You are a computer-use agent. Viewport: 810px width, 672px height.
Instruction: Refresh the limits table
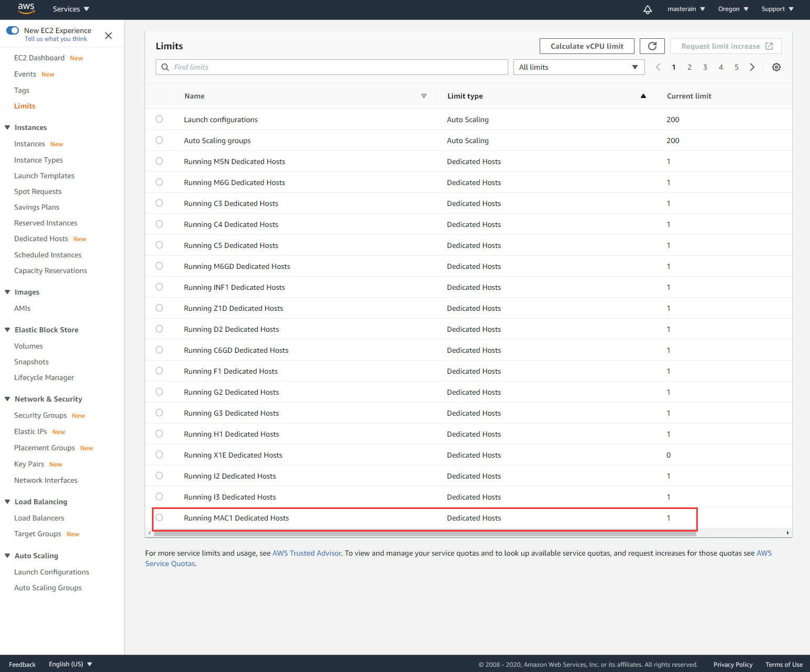(x=652, y=46)
